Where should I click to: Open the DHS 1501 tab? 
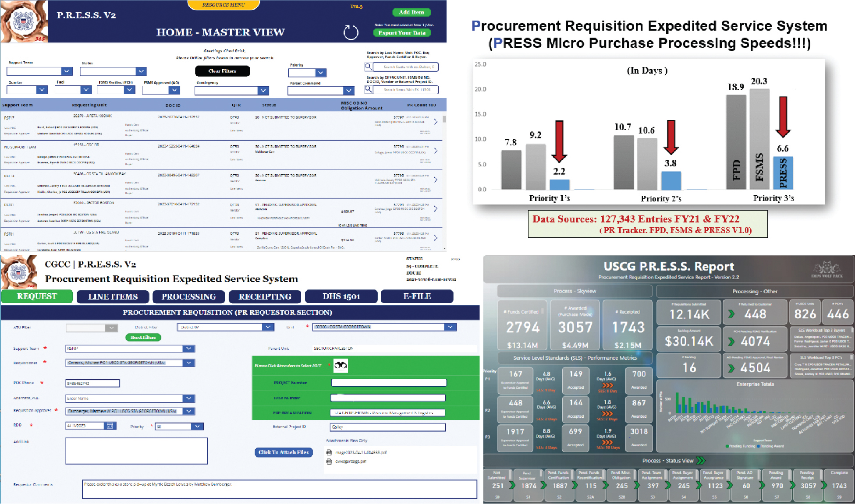coord(341,296)
